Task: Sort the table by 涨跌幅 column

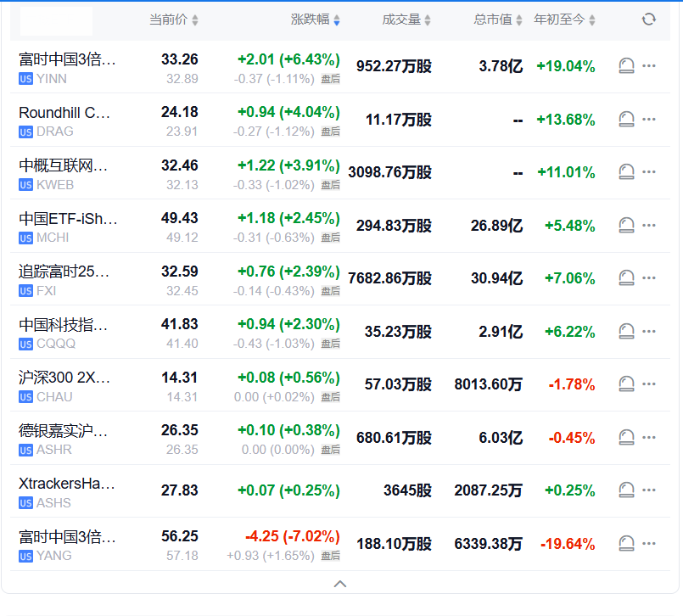Action: pyautogui.click(x=316, y=20)
